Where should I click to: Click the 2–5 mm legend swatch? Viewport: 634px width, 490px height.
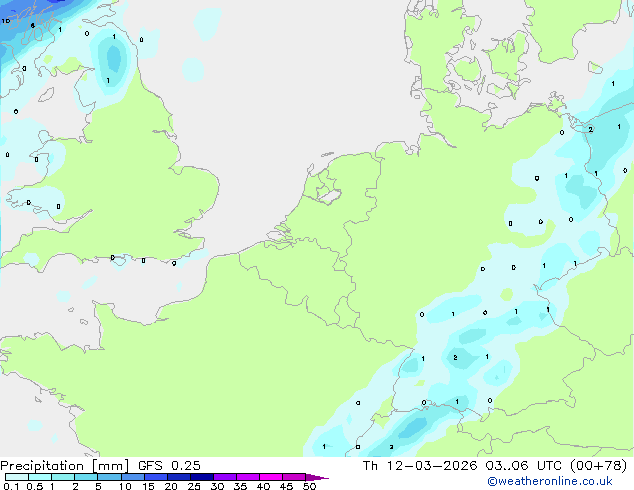pos(86,477)
